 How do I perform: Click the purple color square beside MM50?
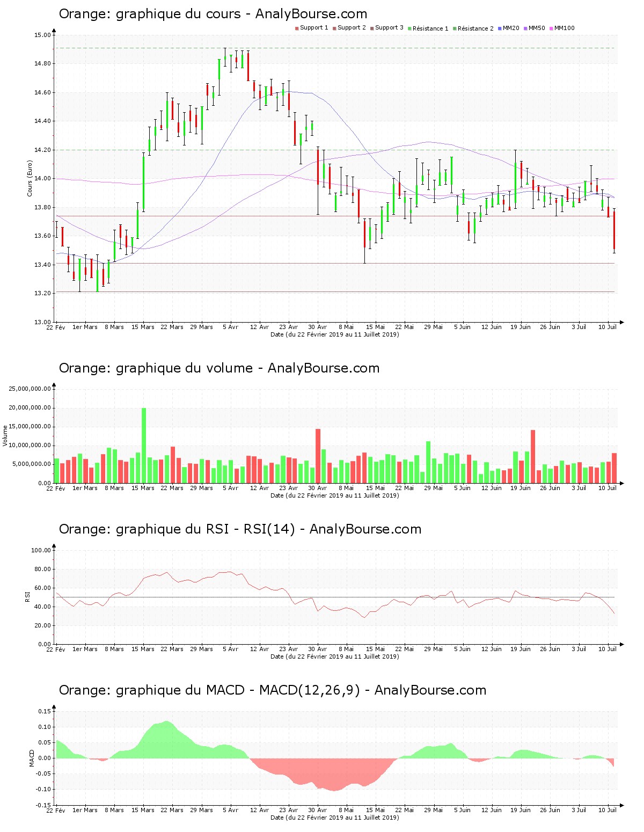(525, 28)
